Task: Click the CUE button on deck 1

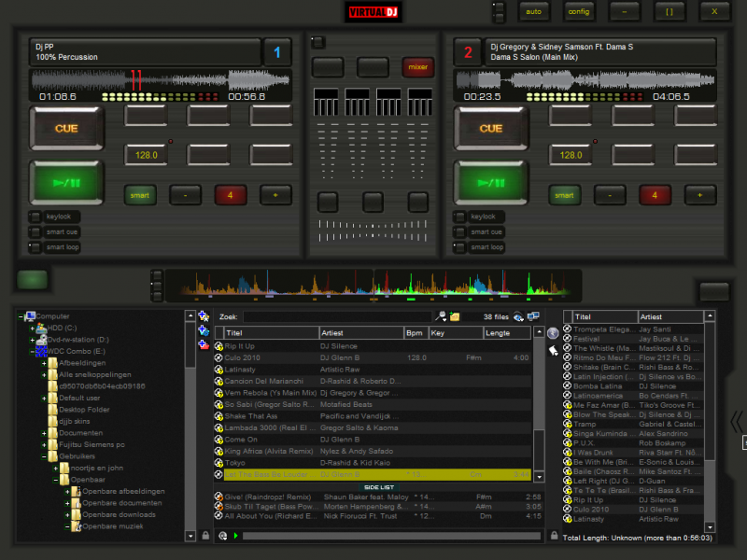Action: (66, 129)
